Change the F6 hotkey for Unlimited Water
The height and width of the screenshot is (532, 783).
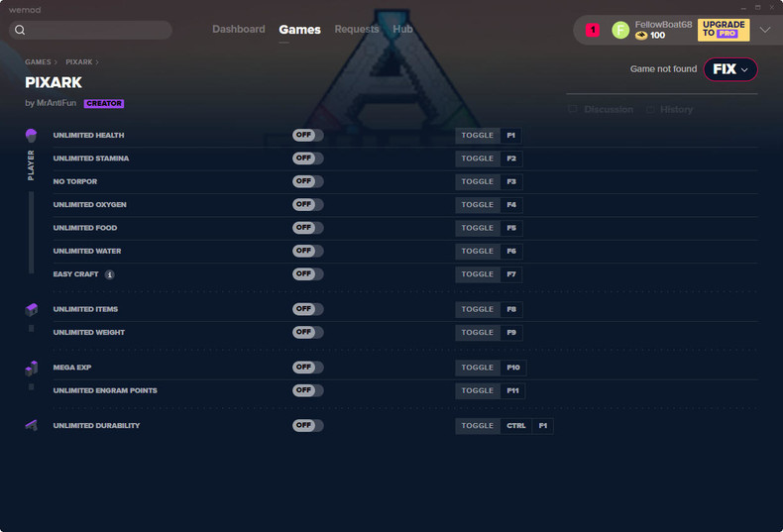(511, 251)
